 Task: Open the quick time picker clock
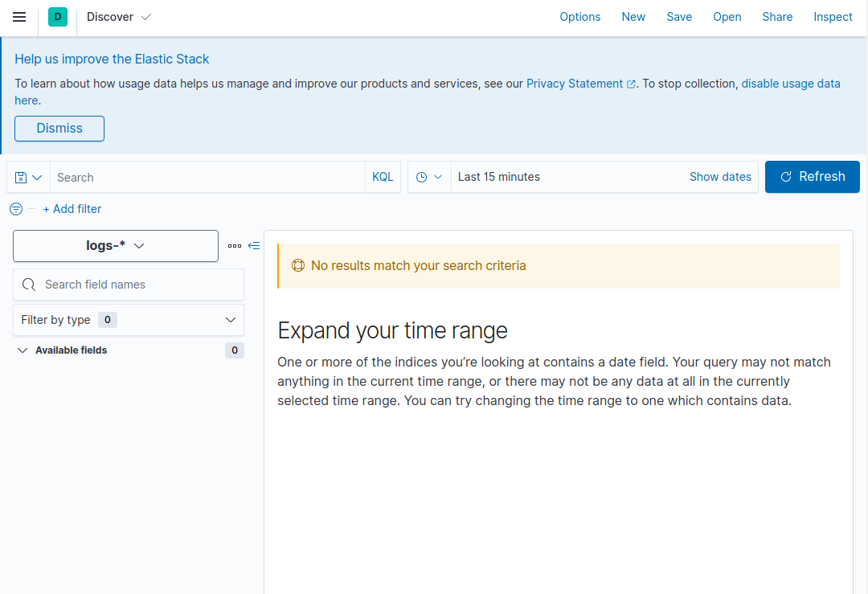click(x=429, y=177)
